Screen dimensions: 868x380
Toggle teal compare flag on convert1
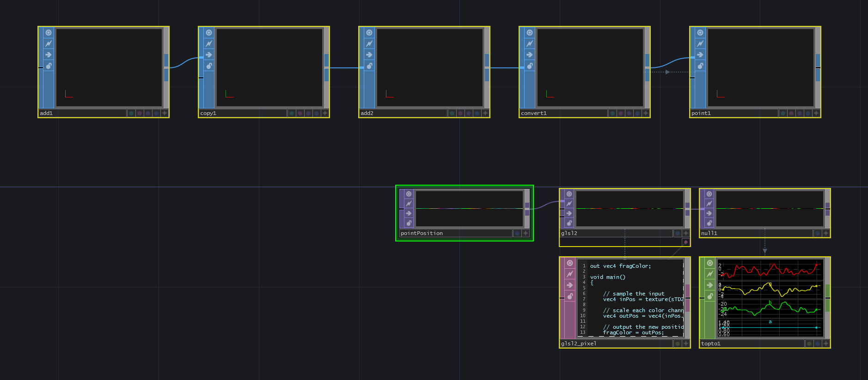pos(612,113)
